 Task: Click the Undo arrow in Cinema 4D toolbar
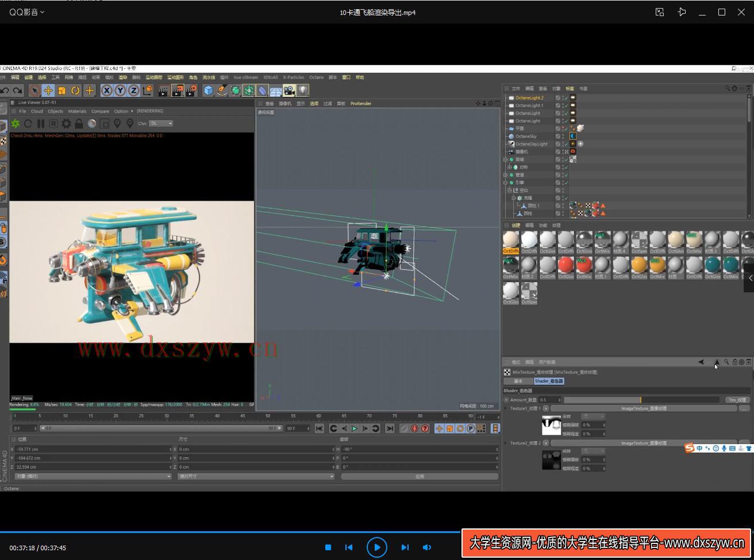coord(5,90)
